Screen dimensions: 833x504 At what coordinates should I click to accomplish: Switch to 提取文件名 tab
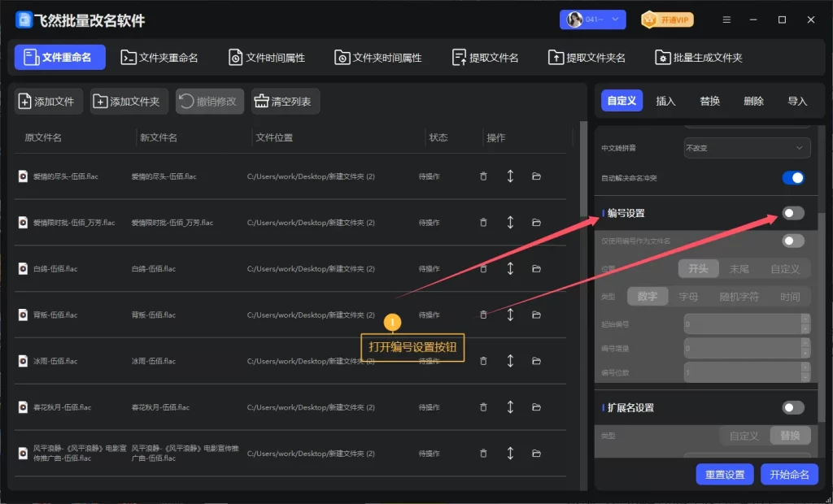[485, 58]
